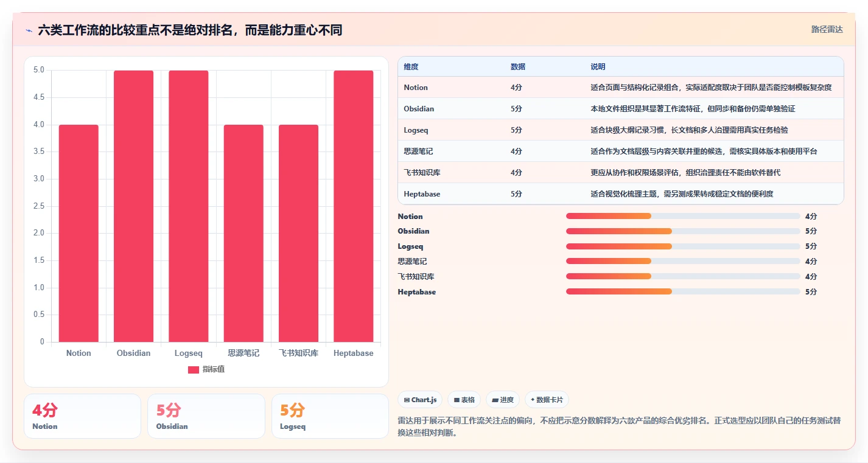Click the 2.5 tick on the y-axis

(x=38, y=206)
